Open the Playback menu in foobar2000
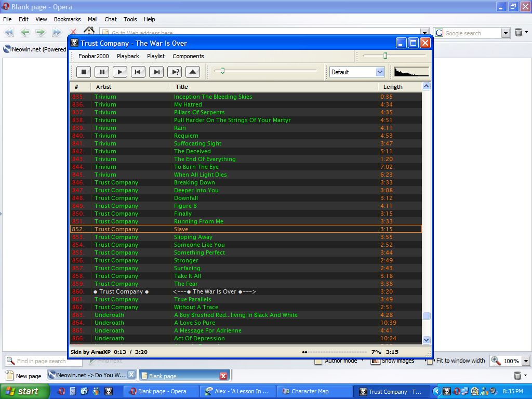 [128, 56]
